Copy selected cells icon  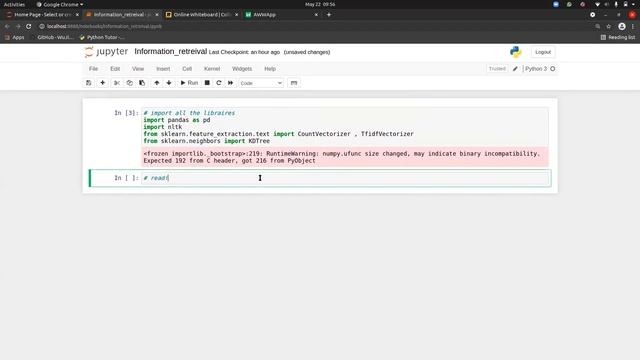(x=129, y=83)
